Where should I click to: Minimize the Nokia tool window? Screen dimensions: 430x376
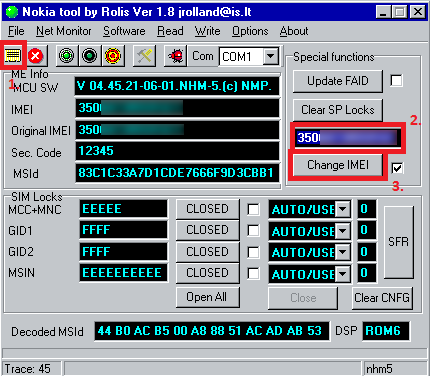tap(383, 12)
